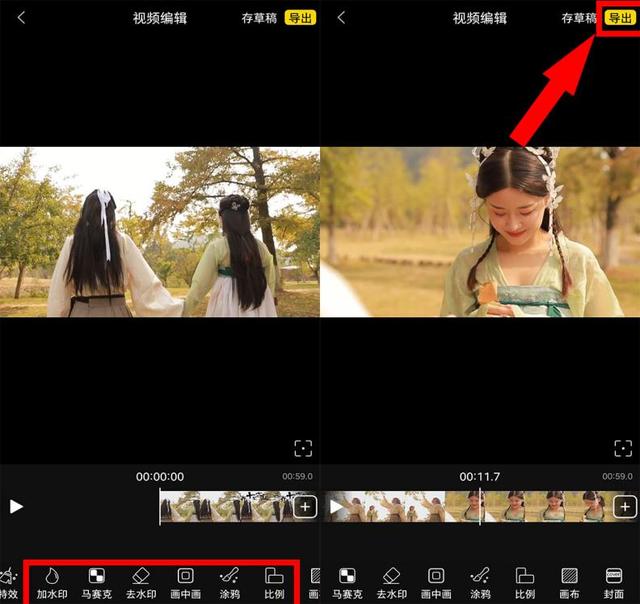Screen dimensions: 640x604
Task: Expand right video preview to fullscreen
Action: click(x=623, y=447)
